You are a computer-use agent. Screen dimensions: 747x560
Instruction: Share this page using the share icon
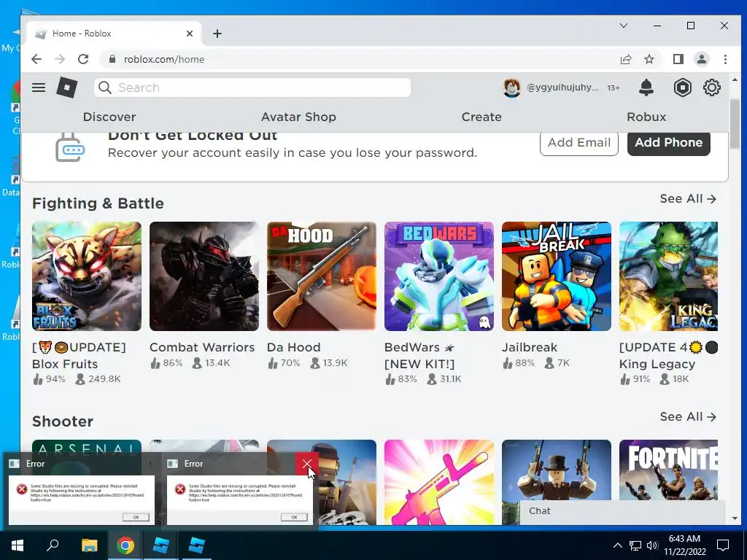point(625,59)
